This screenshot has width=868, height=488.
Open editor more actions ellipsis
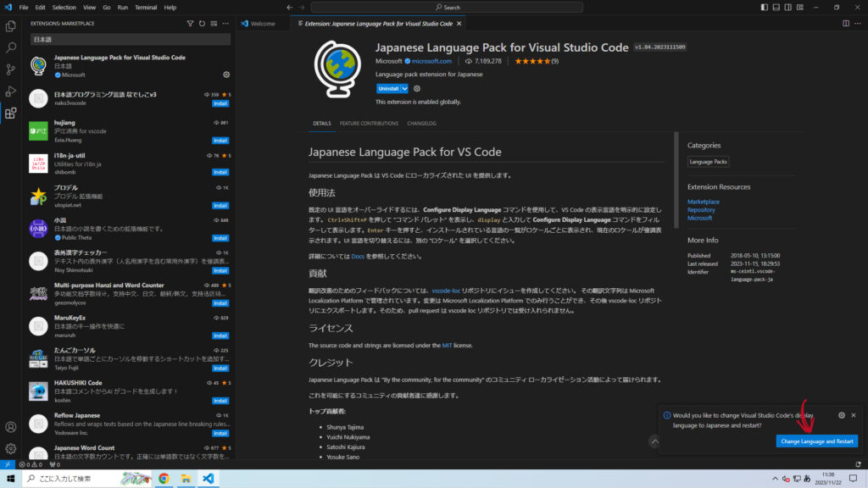858,24
